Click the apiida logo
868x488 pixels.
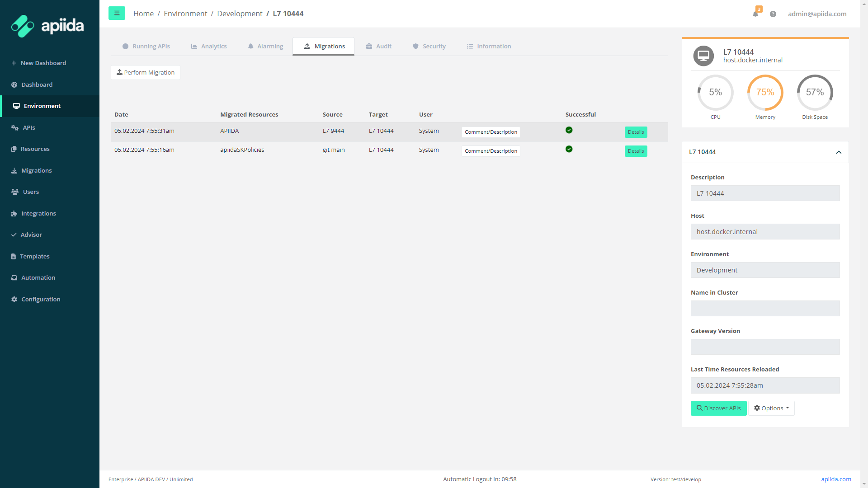[47, 26]
